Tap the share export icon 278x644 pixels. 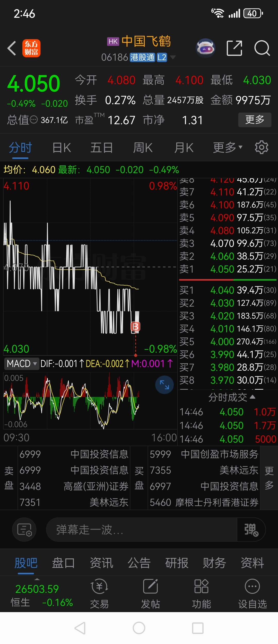coord(234,48)
